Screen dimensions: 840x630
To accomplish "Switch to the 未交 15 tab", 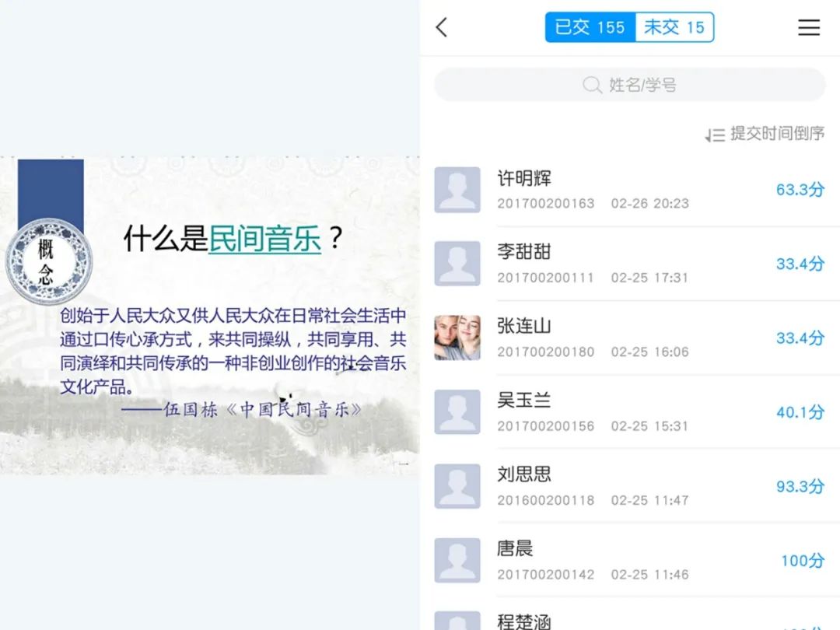I will tap(674, 27).
